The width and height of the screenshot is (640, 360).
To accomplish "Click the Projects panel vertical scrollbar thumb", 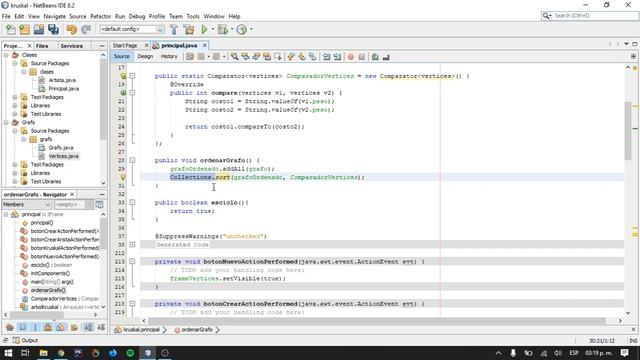I will point(103,98).
